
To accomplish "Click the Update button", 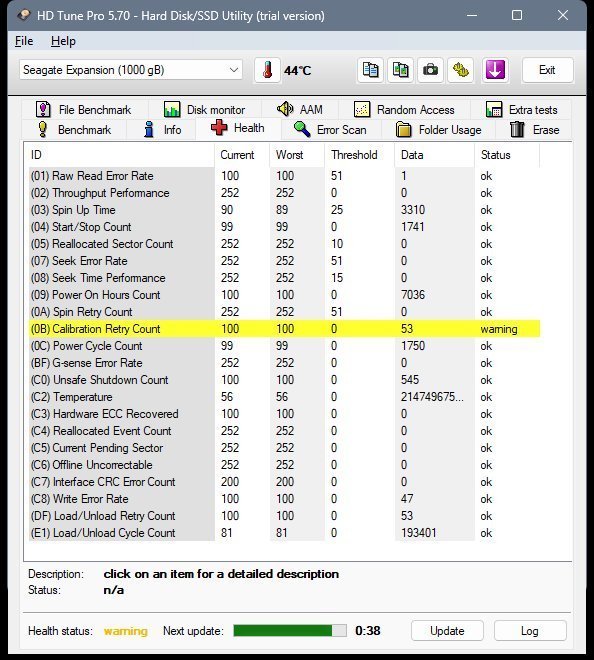I will point(447,631).
